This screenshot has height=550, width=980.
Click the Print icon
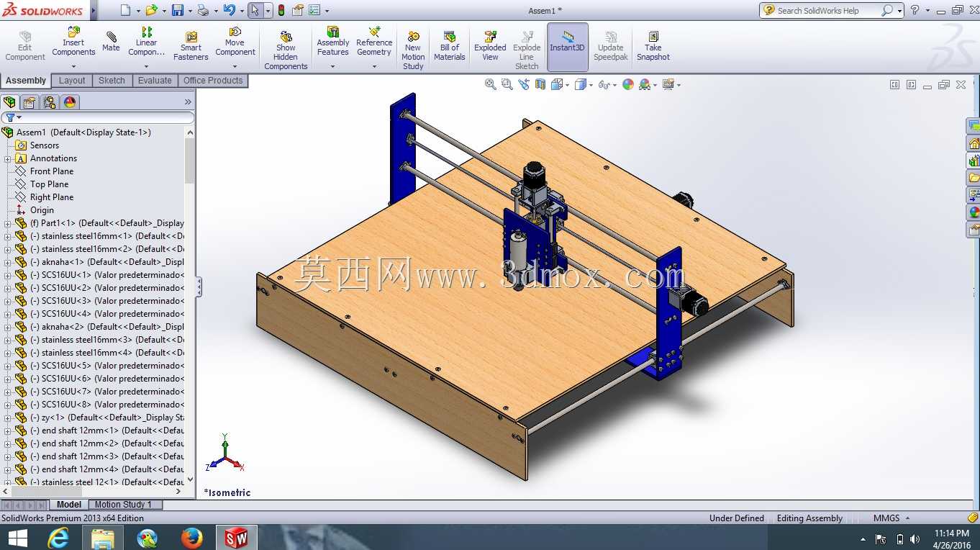[x=203, y=10]
